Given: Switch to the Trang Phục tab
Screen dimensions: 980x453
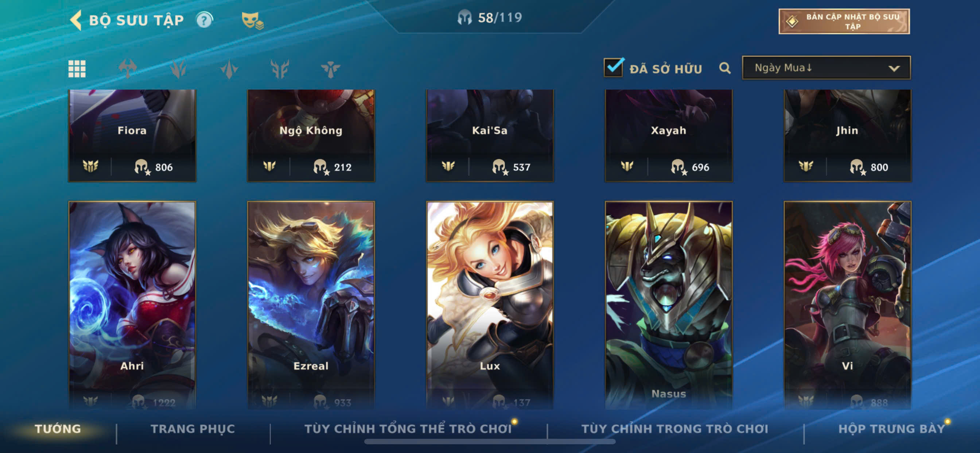Looking at the screenshot, I should point(193,429).
